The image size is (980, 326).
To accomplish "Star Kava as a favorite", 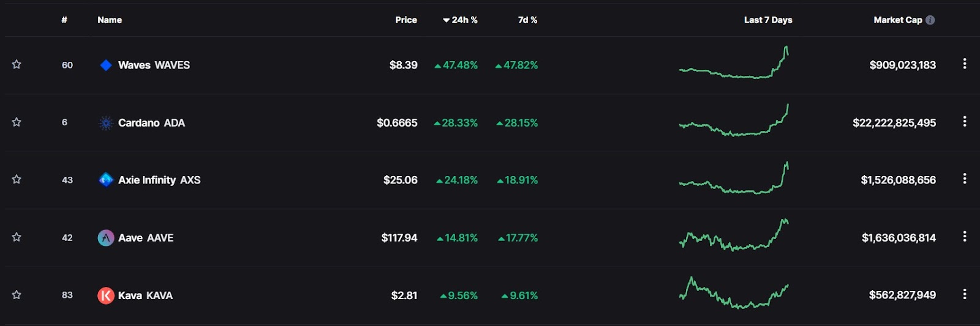I will [x=17, y=295].
